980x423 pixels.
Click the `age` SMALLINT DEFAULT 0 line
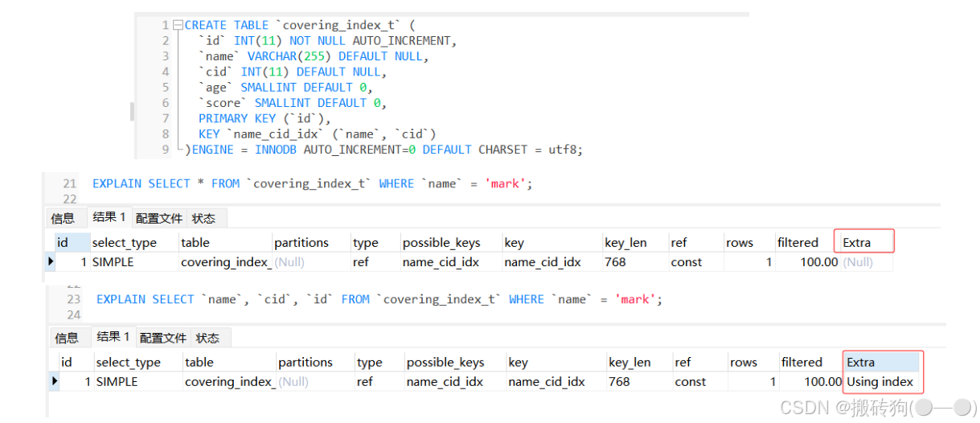286,87
